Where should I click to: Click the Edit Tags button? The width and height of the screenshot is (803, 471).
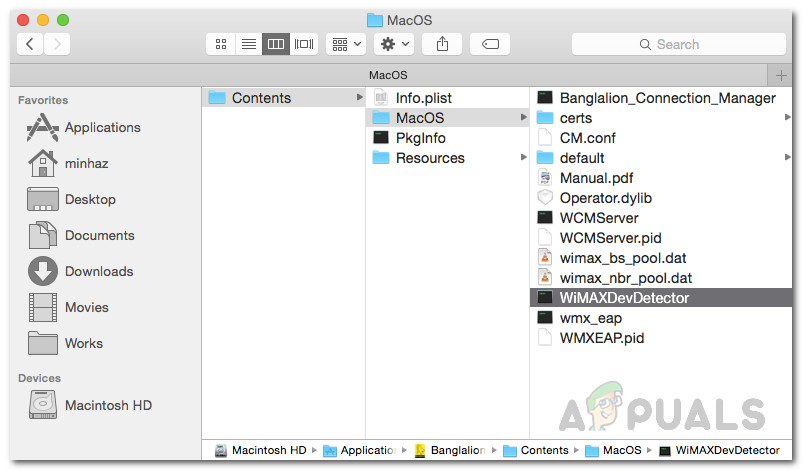pyautogui.click(x=490, y=44)
